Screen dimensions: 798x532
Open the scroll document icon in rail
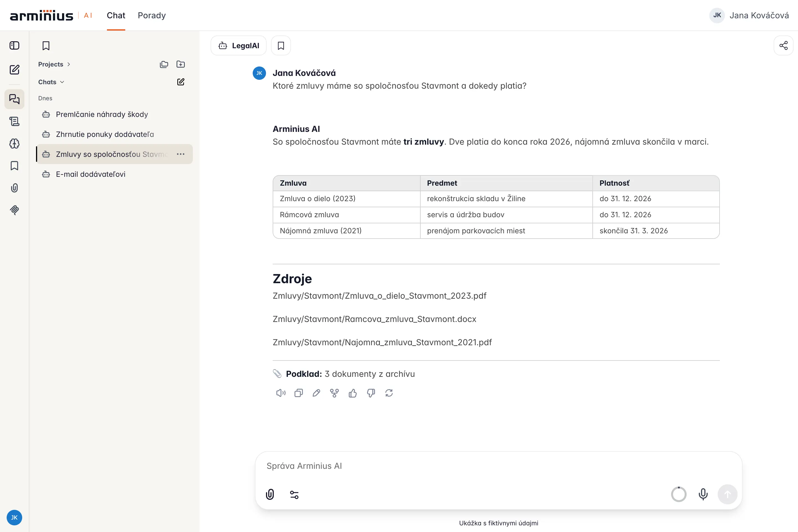coord(14,121)
